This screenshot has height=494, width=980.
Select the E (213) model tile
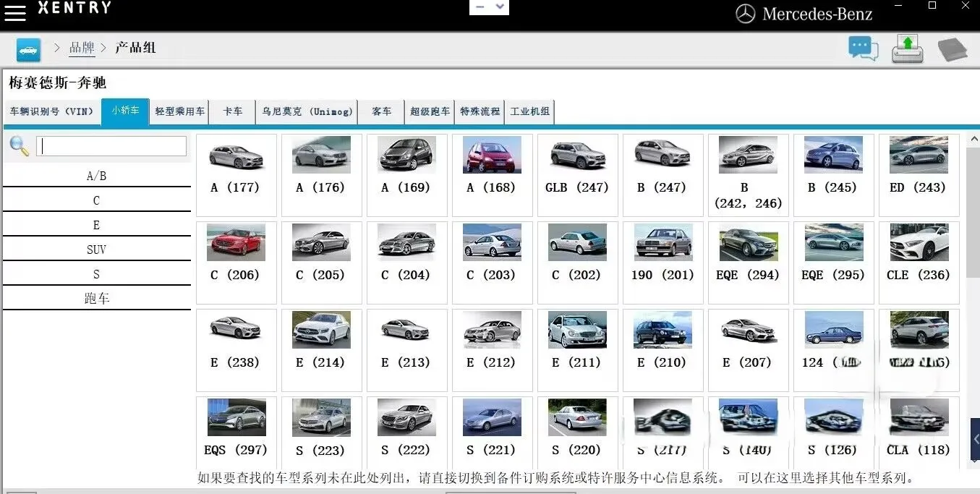[407, 350]
